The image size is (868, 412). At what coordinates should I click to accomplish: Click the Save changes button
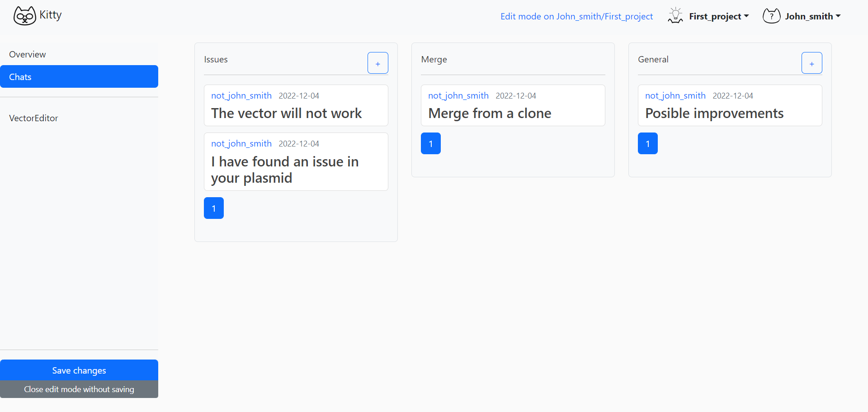(x=79, y=370)
